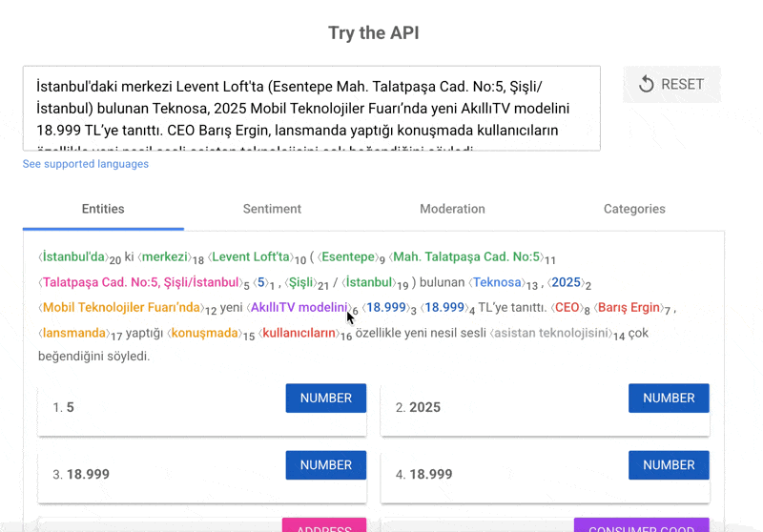Image resolution: width=763 pixels, height=532 pixels.
Task: Click entity '18.999' numbered 4 in text
Action: click(444, 308)
